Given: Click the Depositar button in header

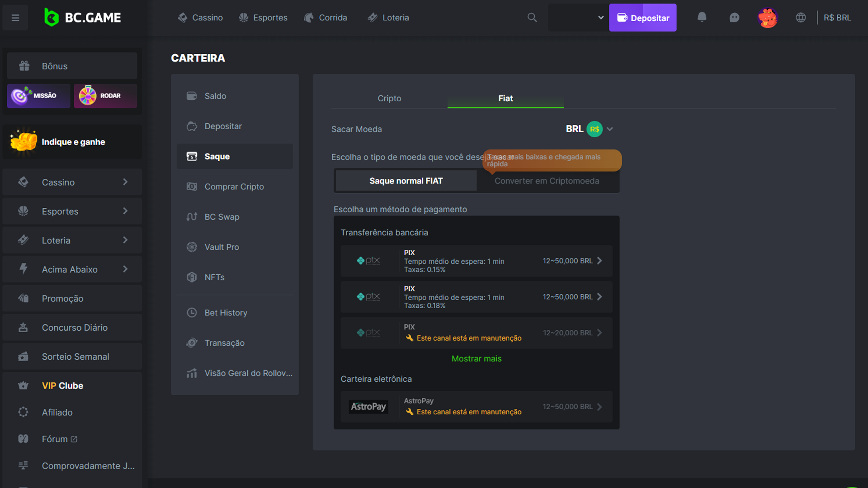Looking at the screenshot, I should click(643, 17).
